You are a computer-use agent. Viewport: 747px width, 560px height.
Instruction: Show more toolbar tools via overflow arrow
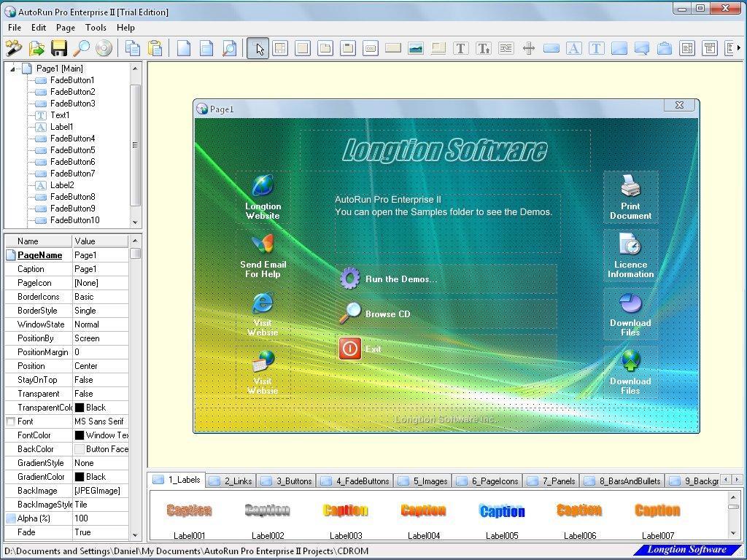(738, 48)
